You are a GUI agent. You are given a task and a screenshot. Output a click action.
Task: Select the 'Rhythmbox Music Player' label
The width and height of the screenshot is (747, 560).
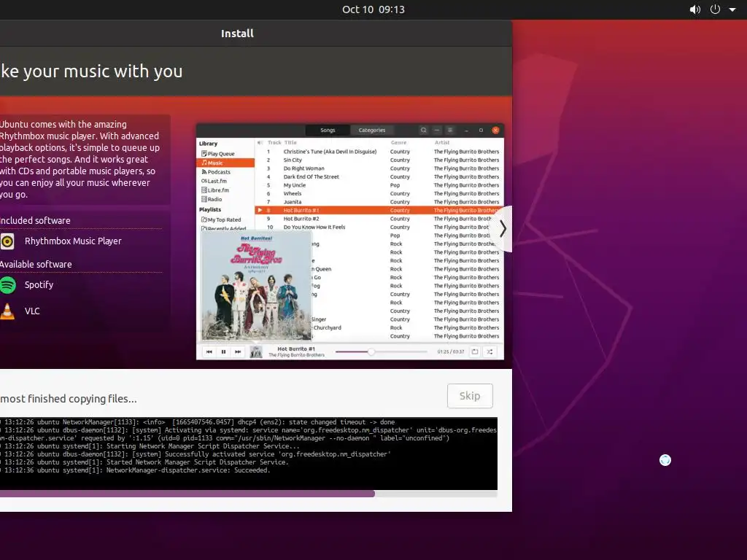point(73,241)
